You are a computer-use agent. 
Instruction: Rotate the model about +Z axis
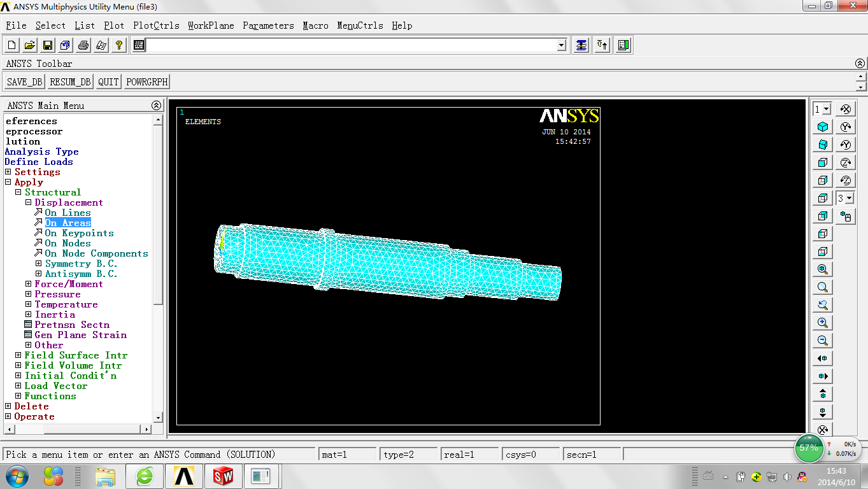tap(846, 162)
